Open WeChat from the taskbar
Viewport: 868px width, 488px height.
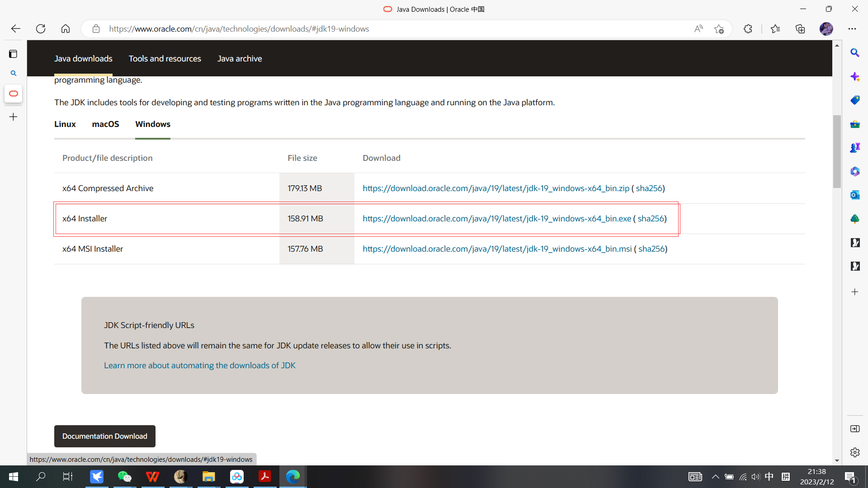[x=124, y=477]
